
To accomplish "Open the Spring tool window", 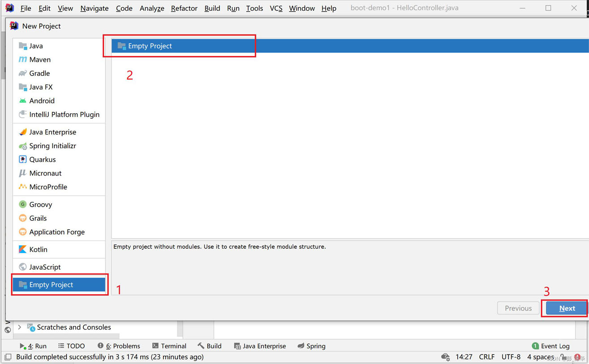I will [311, 346].
